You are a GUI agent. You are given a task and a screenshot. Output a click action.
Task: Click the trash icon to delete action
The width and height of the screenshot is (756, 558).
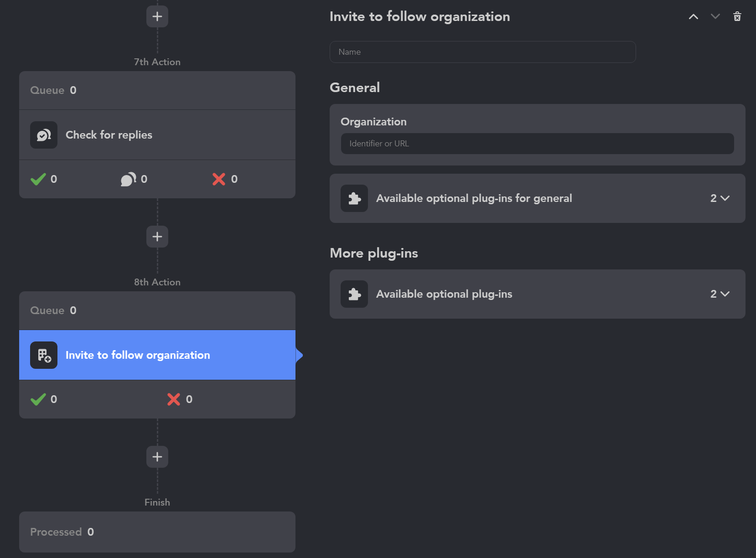point(737,16)
